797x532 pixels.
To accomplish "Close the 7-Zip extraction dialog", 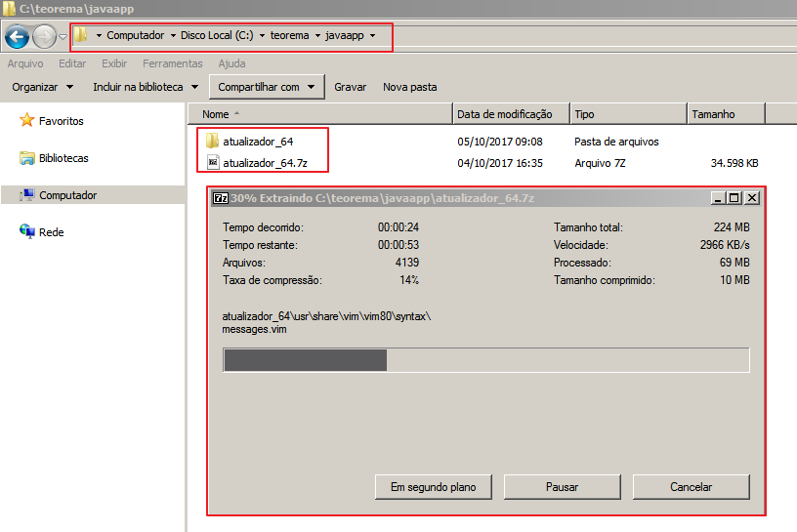I will coord(752,198).
